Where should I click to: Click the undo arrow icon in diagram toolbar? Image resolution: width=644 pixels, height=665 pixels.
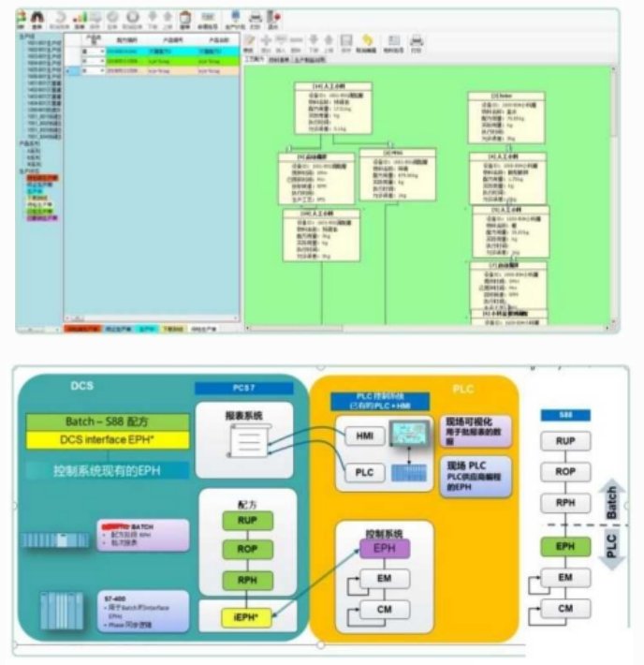tap(368, 40)
